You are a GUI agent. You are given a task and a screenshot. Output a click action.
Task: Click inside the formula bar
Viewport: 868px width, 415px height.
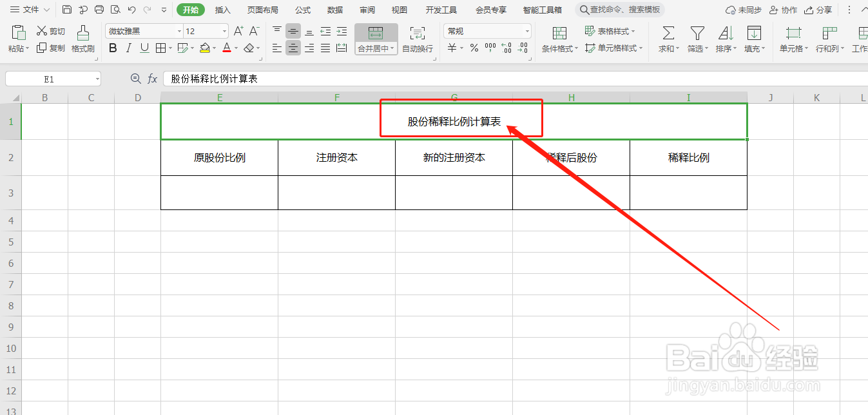tap(322, 78)
